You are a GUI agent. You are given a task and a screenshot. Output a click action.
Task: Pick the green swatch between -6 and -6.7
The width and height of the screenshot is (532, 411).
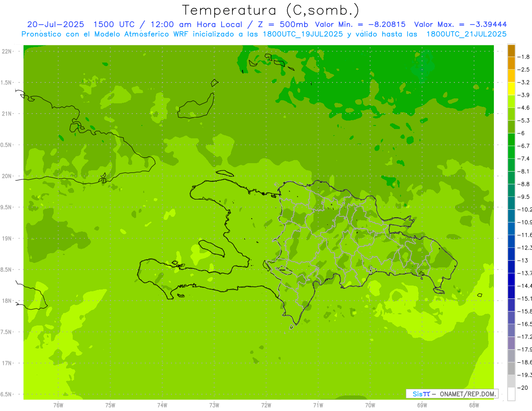(x=511, y=140)
